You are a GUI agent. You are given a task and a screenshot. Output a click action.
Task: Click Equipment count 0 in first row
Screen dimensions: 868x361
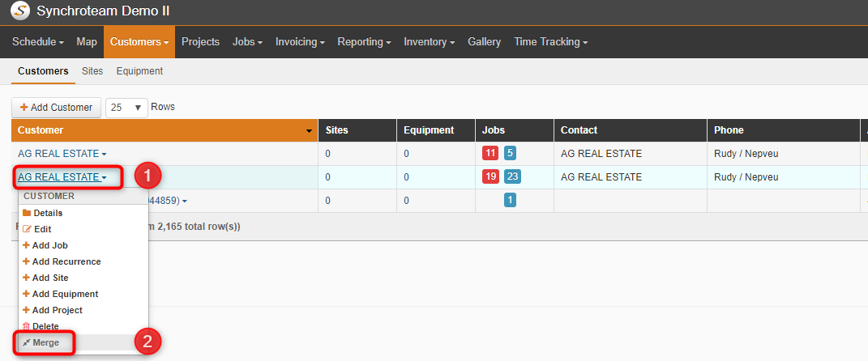[x=406, y=154]
